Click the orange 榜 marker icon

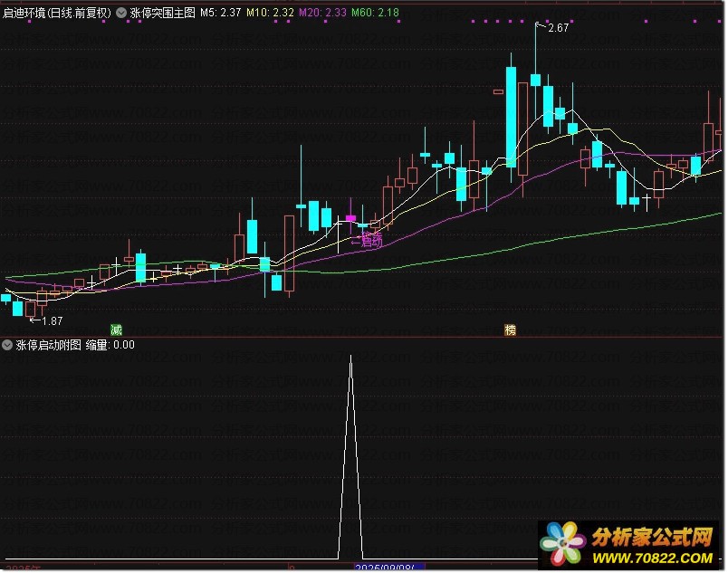click(510, 330)
